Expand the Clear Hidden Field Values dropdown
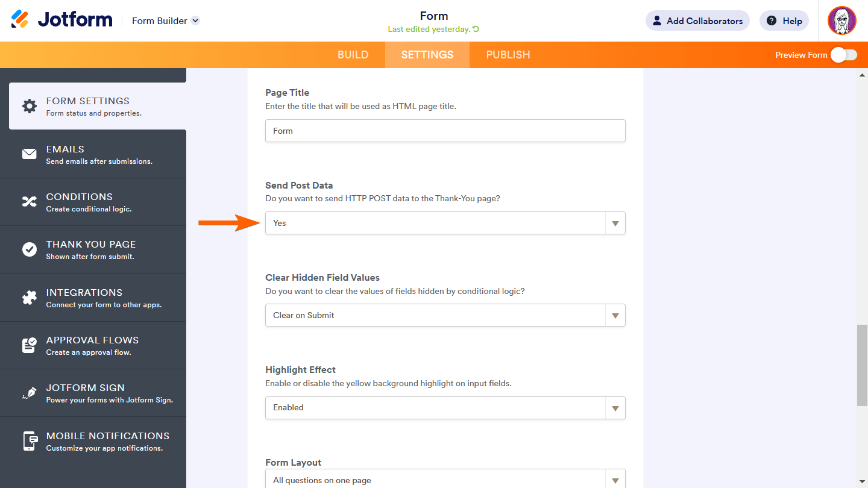The height and width of the screenshot is (488, 868). point(445,315)
